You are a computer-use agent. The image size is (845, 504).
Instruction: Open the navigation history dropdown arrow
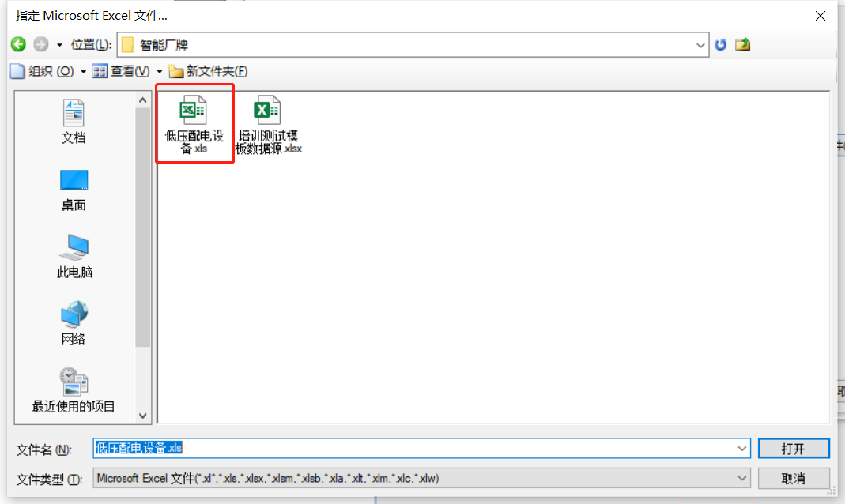coord(59,45)
